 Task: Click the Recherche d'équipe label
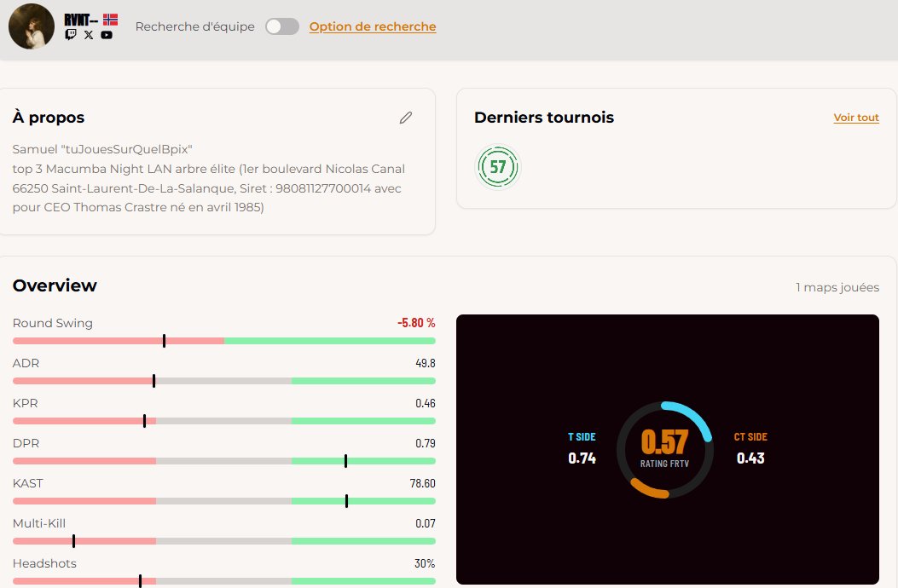(x=195, y=26)
